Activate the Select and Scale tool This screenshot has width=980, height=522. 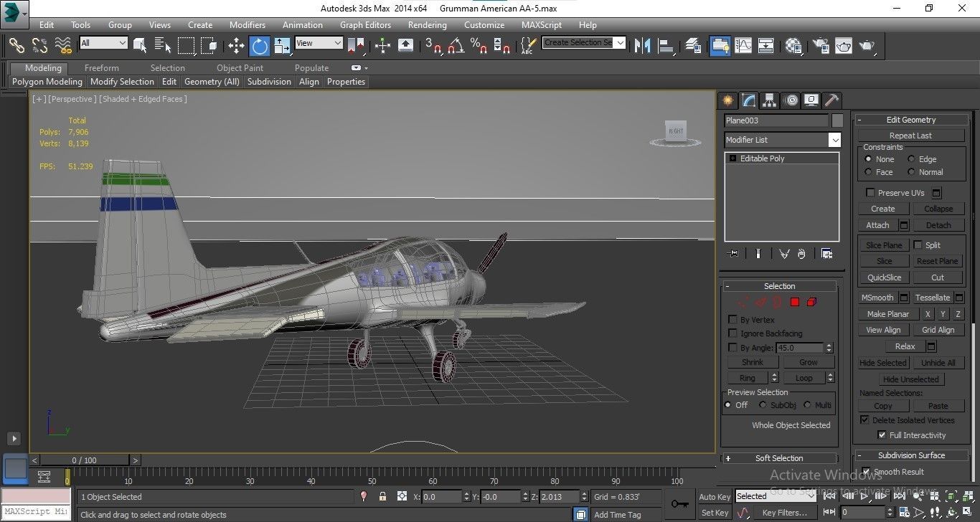282,45
